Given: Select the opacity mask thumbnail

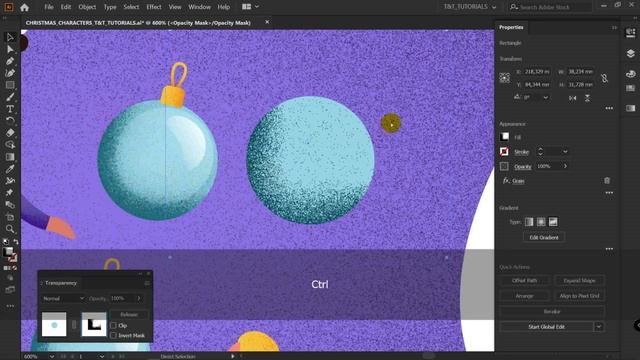Looking at the screenshot, I should click(94, 324).
